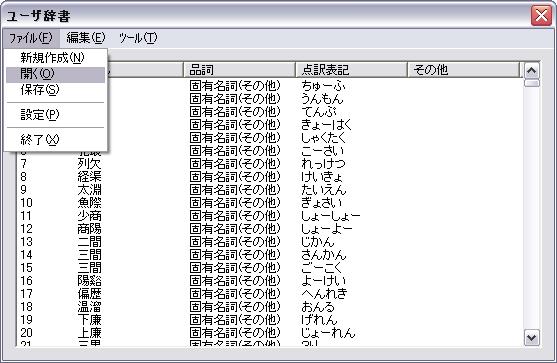Viewport: 557px width, 363px height.
Task: Click braille reading さんかん
Action: tap(323, 255)
